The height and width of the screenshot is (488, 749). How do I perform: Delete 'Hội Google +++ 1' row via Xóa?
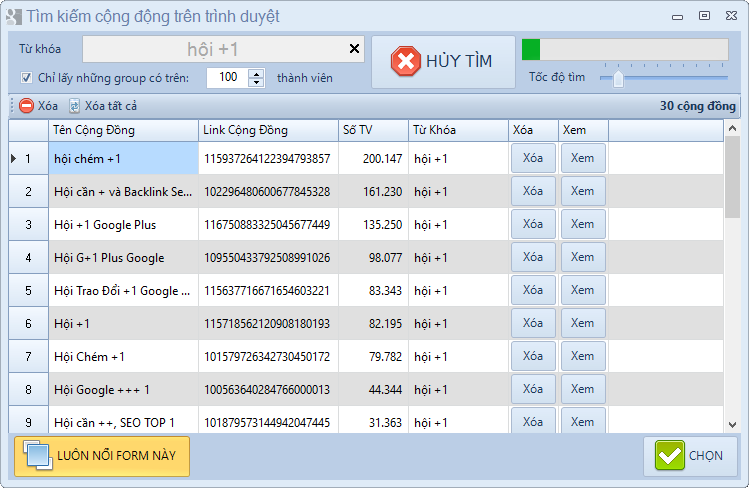tap(533, 389)
